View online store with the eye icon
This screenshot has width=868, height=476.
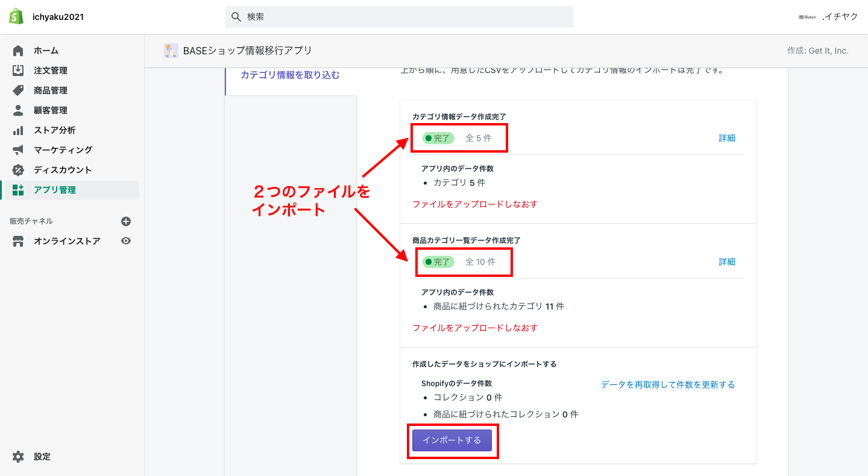coord(126,241)
